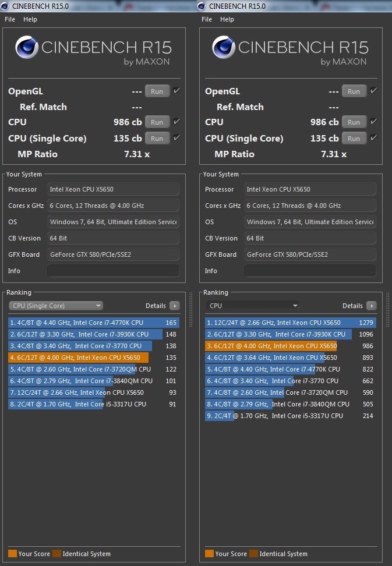This screenshot has height=566, width=392.
Task: Open the Help menu in right window
Action: [x=227, y=19]
